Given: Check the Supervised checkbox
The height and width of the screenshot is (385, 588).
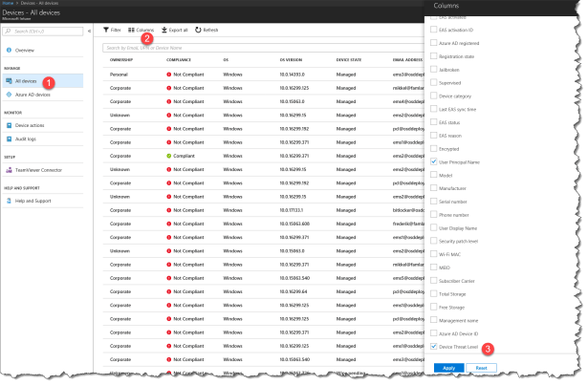Looking at the screenshot, I should [x=434, y=82].
